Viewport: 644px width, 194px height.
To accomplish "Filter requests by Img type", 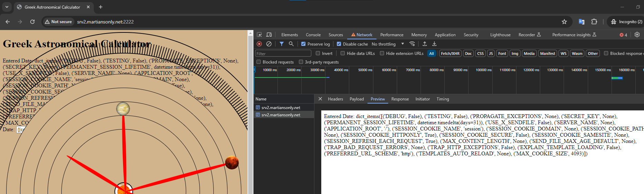I will point(515,54).
